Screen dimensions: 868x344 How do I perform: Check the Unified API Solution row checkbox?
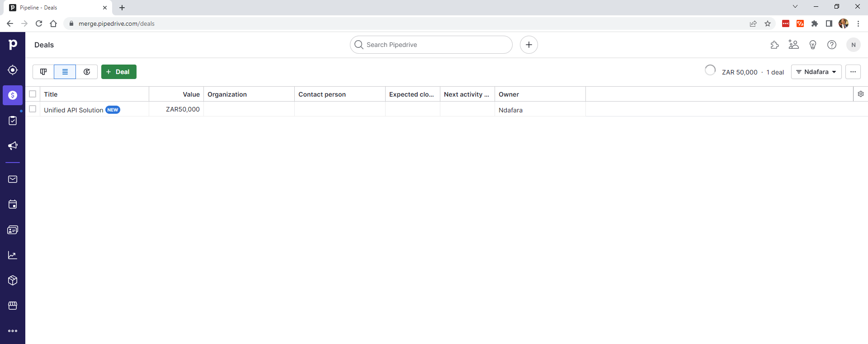tap(33, 109)
